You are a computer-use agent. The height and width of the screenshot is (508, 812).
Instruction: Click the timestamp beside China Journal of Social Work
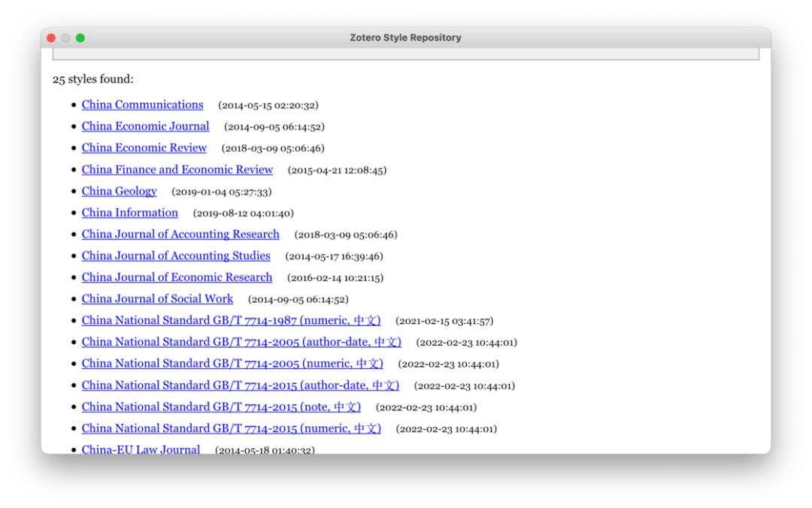tap(298, 300)
